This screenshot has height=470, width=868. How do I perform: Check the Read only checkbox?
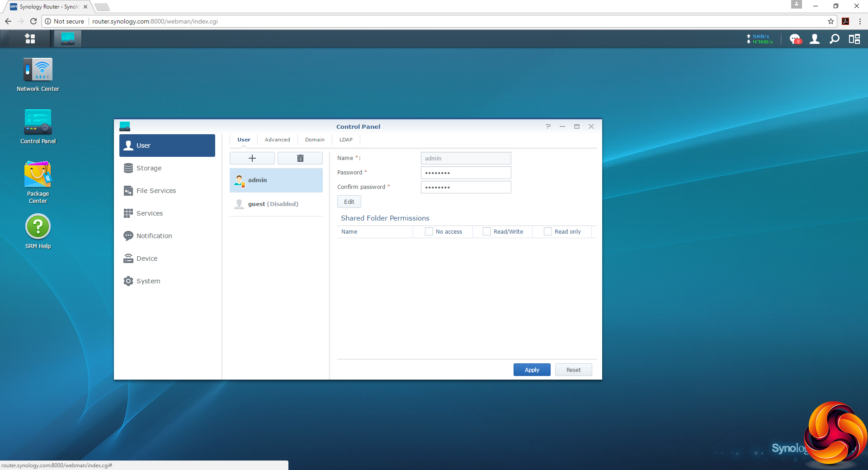click(x=548, y=231)
